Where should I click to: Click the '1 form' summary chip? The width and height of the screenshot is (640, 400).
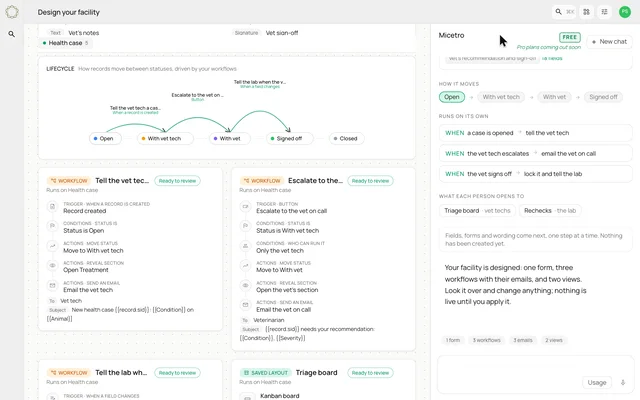tap(453, 340)
